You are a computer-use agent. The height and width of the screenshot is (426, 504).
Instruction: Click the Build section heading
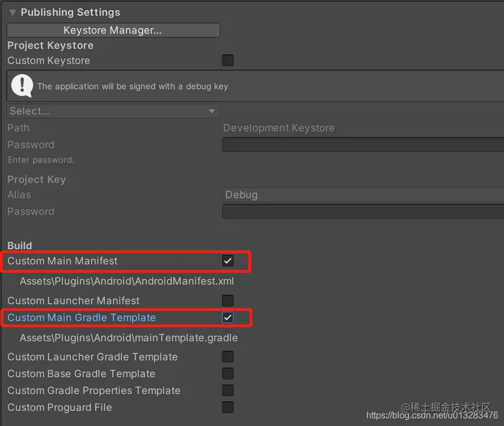tap(20, 246)
